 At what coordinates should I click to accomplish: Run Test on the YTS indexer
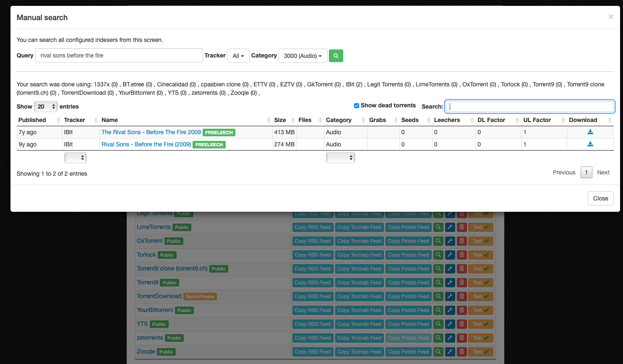click(x=481, y=324)
